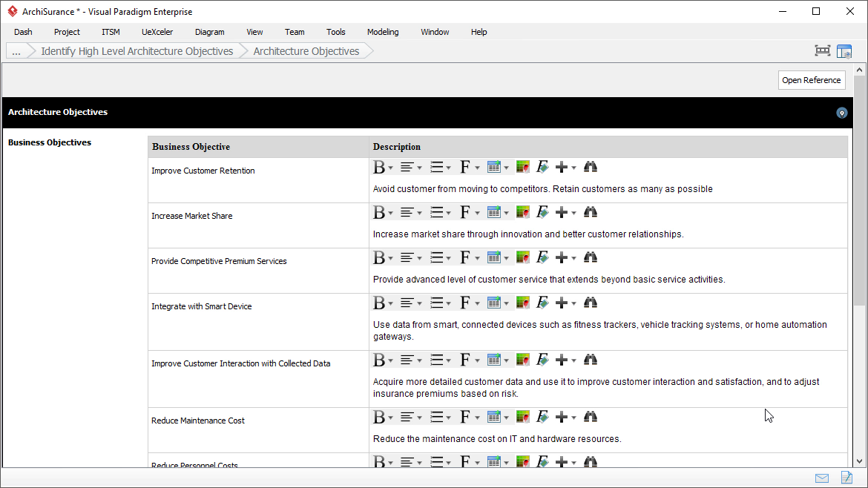Screen dimensions: 868x488
Task: Open the notes document icon in status bar
Action: click(846, 477)
